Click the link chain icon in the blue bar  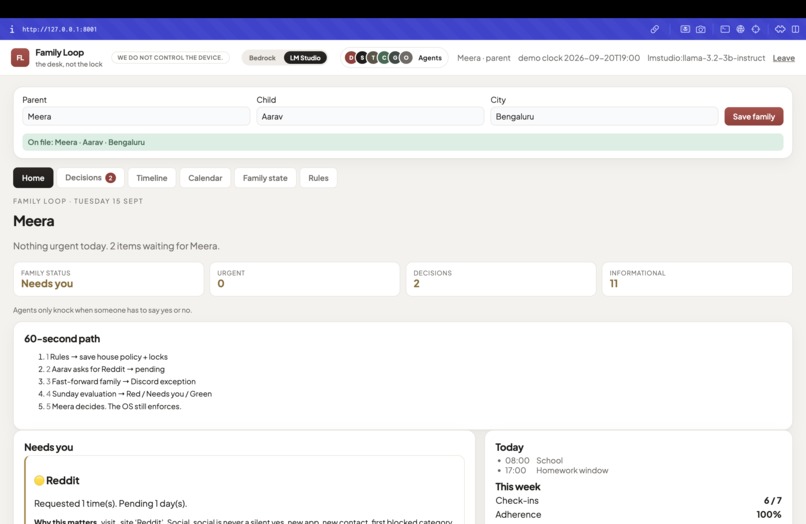point(654,29)
